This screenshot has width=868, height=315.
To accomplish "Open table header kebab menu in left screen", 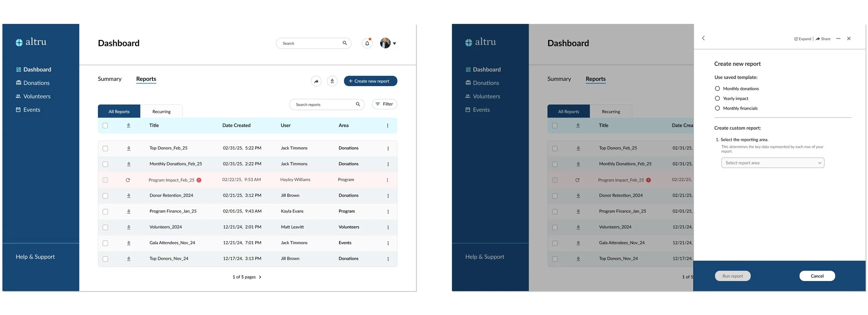I will pos(387,126).
